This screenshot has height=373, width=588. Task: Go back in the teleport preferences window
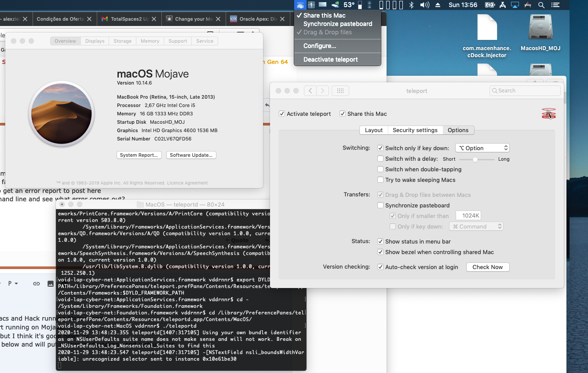click(310, 91)
